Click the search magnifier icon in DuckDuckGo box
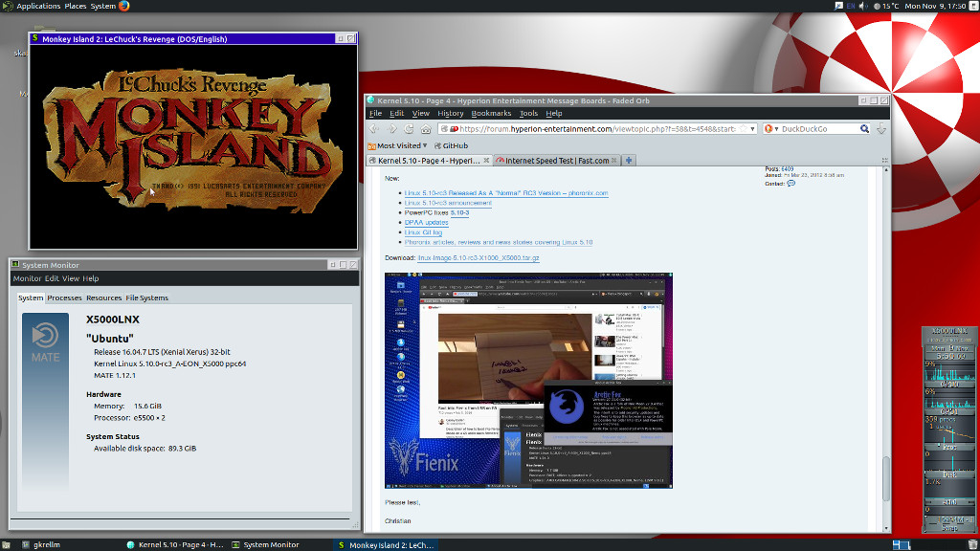This screenshot has width=980, height=551. tap(864, 129)
